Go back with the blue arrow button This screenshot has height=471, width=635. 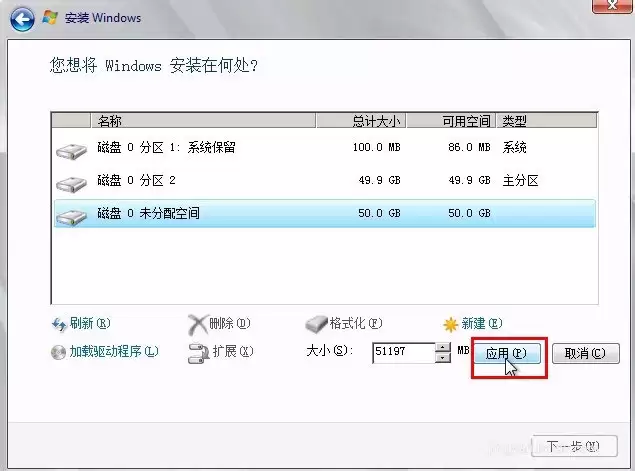(x=22, y=19)
